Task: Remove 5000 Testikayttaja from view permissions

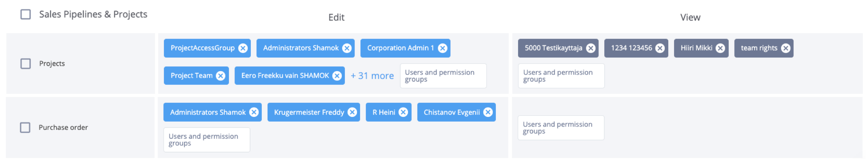Action: tap(591, 48)
